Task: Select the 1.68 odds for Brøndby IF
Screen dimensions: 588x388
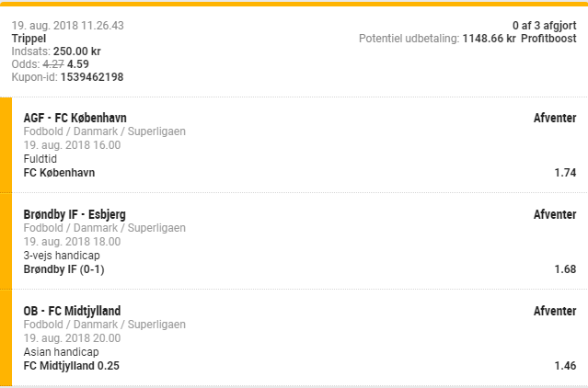Action: pyautogui.click(x=565, y=269)
